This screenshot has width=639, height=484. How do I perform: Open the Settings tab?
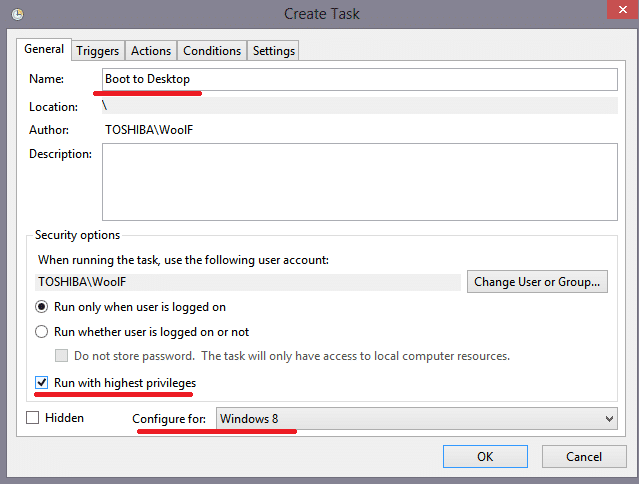pyautogui.click(x=273, y=51)
